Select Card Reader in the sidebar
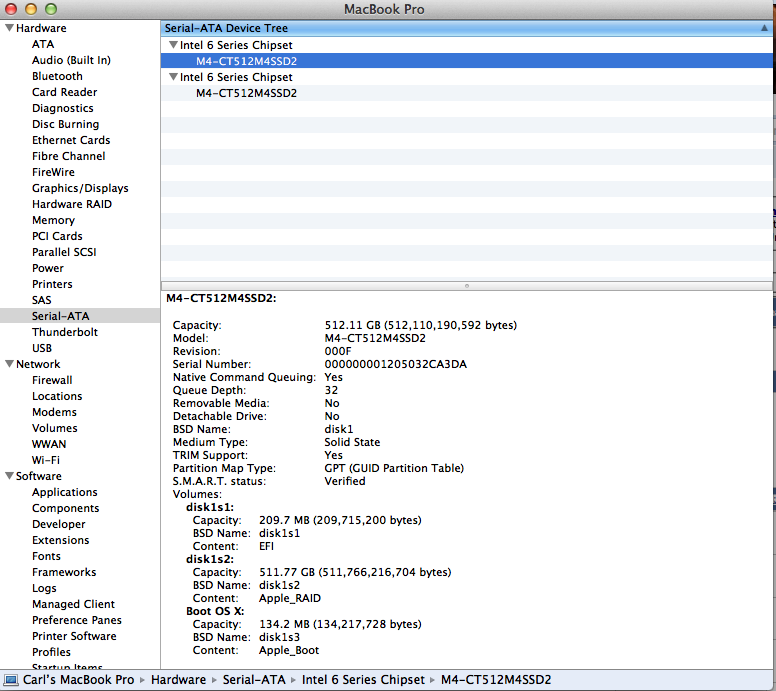This screenshot has width=776, height=691. point(64,92)
